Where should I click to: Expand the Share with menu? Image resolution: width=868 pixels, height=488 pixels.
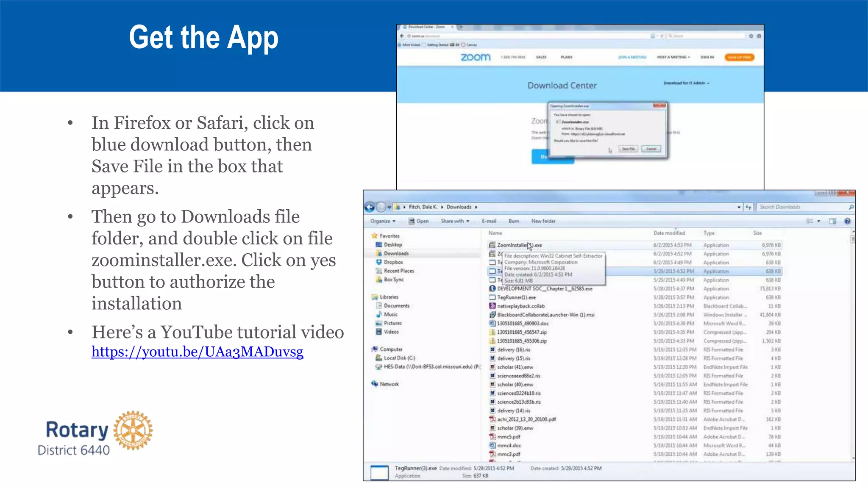455,221
